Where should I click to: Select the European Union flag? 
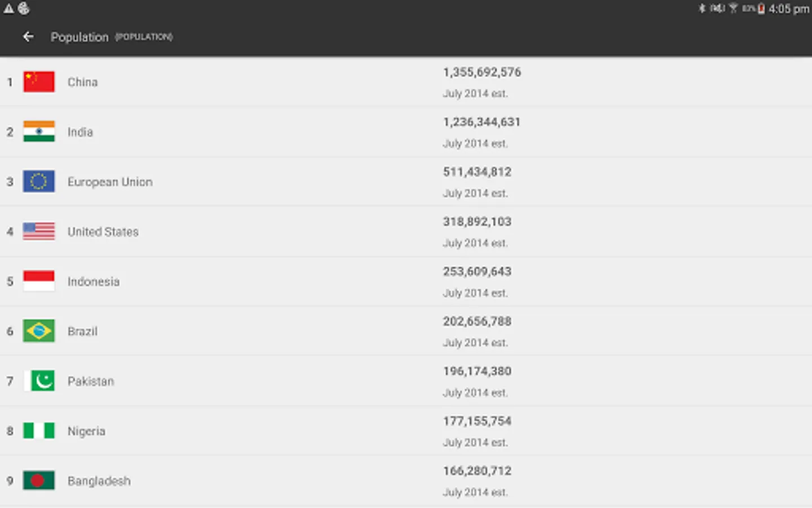pyautogui.click(x=39, y=182)
